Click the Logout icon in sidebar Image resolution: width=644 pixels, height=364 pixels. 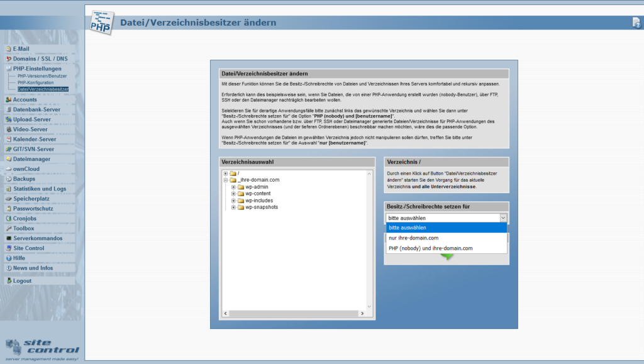(9, 281)
